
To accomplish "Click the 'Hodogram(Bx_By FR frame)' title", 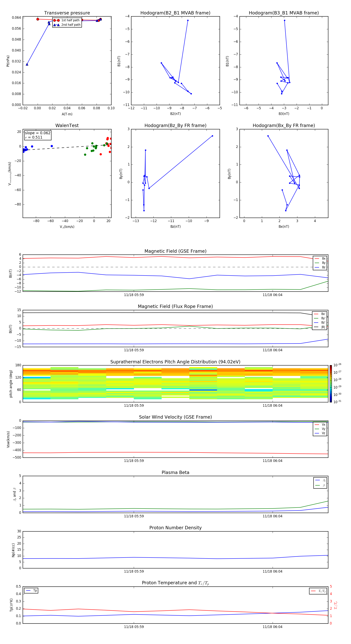I will (284, 125).
